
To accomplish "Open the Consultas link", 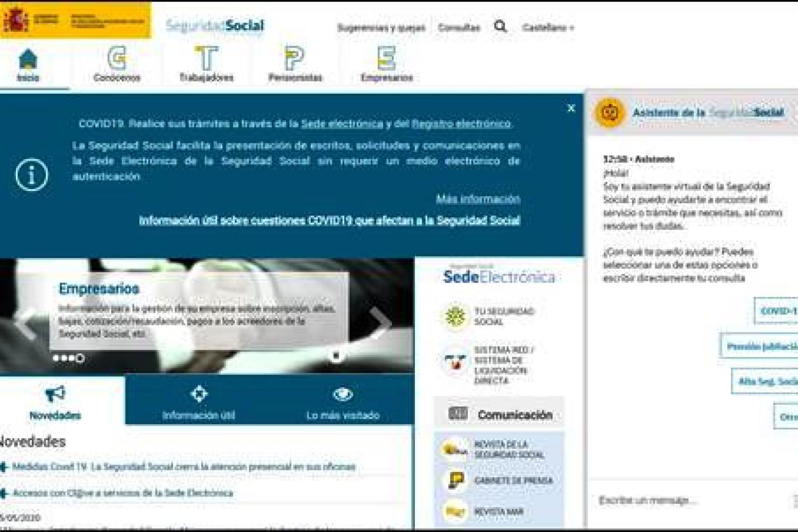I will (x=459, y=27).
